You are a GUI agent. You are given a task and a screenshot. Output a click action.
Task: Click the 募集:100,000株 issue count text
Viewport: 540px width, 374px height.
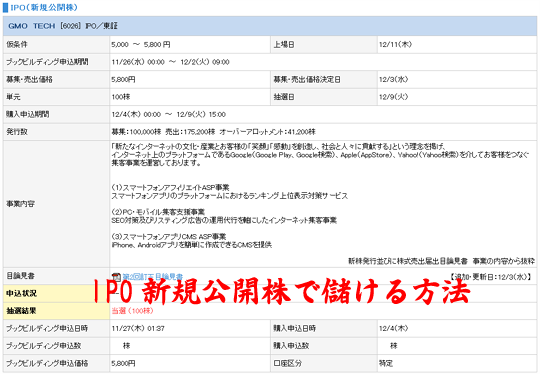click(136, 132)
